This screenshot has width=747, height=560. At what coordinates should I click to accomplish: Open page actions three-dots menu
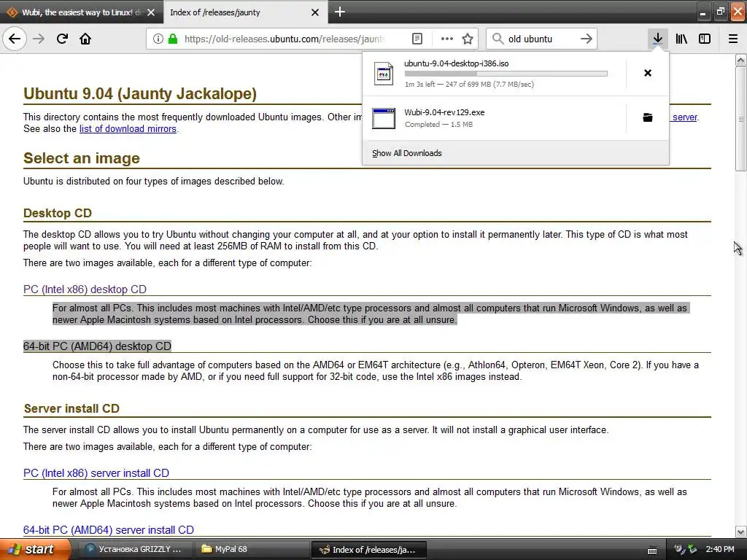click(x=447, y=39)
